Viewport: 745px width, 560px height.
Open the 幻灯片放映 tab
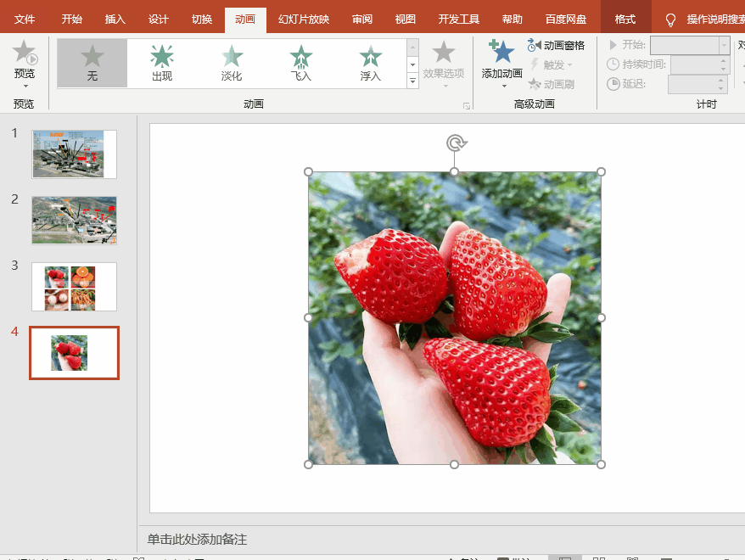point(303,17)
